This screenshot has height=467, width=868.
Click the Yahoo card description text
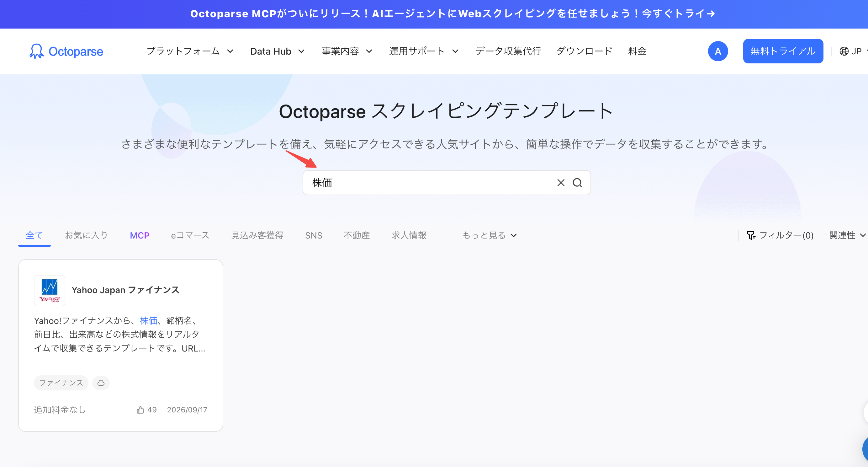point(119,335)
